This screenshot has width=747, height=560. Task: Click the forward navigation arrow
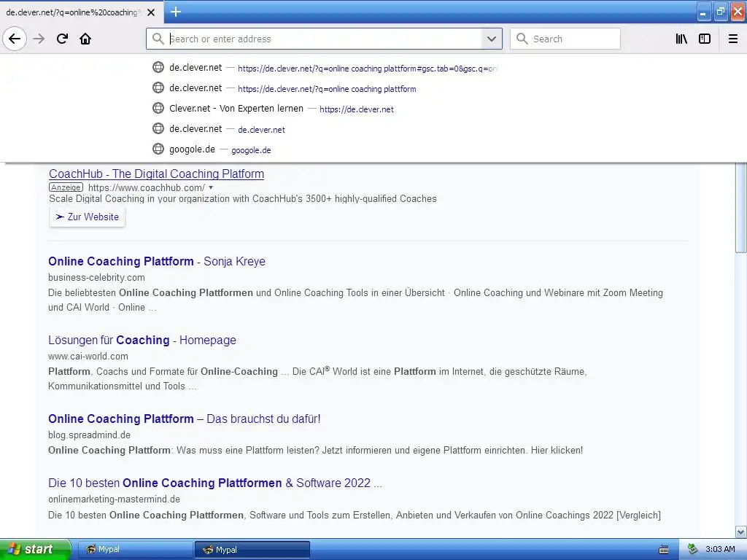coord(39,39)
